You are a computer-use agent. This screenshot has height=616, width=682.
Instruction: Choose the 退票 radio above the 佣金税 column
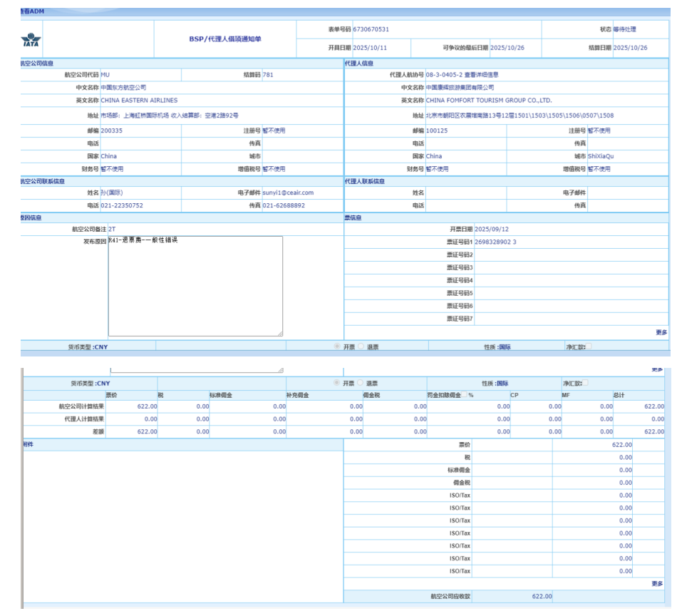(361, 384)
